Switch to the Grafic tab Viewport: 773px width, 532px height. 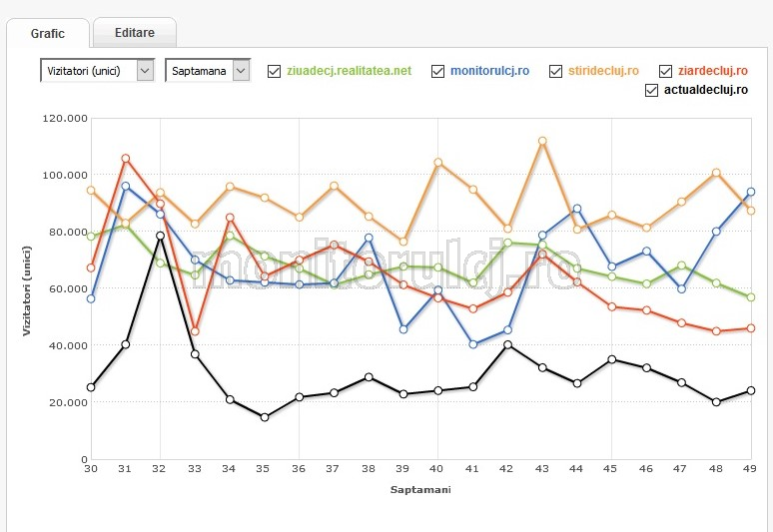pos(48,34)
